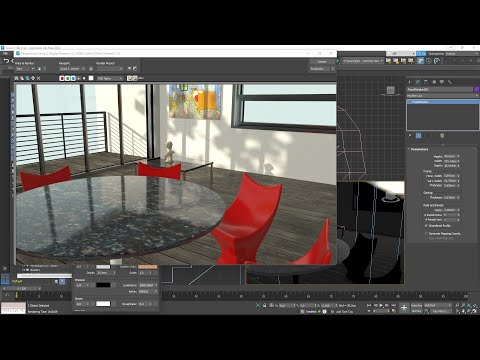
Task: Click the highlighted blue toolbar icon
Action: (421, 61)
